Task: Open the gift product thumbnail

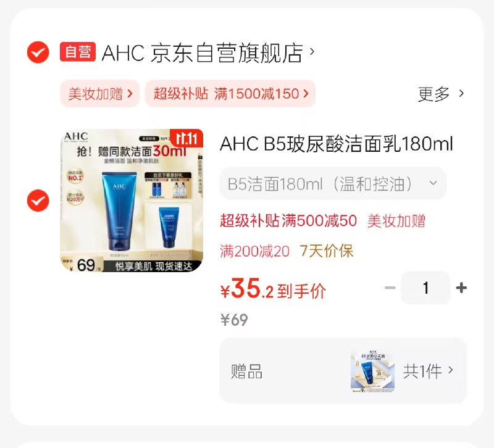Action: click(372, 370)
